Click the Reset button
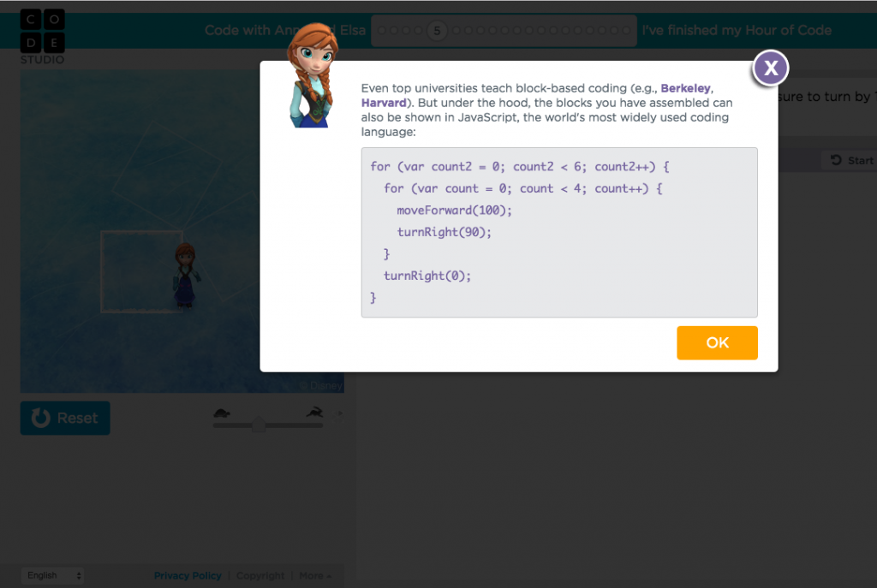This screenshot has width=877, height=588. pyautogui.click(x=65, y=418)
